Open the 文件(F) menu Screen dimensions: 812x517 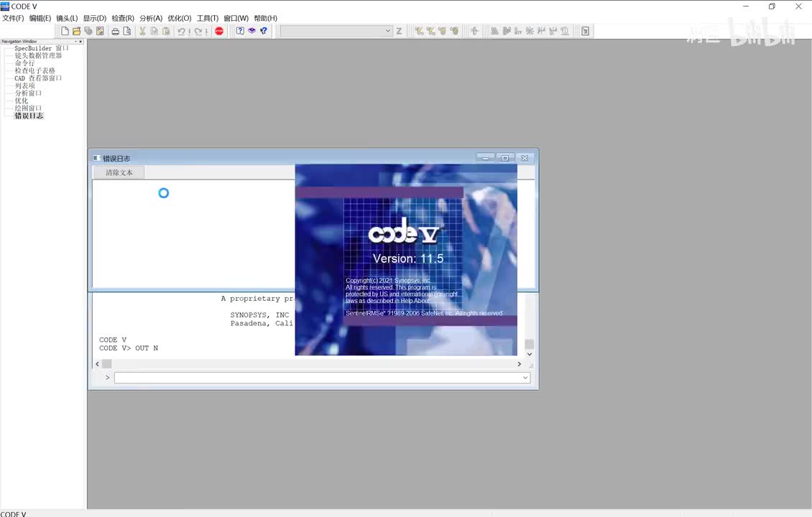pos(13,18)
